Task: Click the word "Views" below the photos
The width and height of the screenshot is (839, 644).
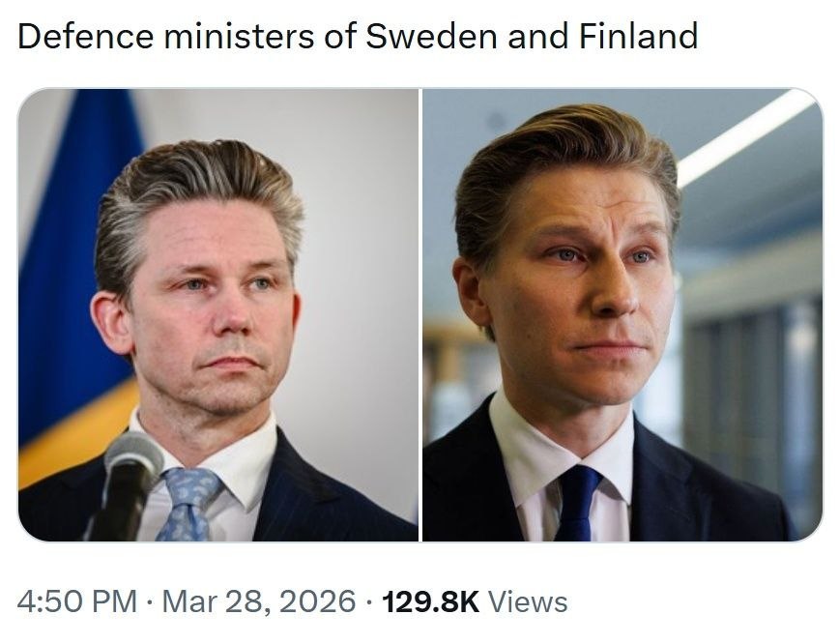Action: [528, 600]
